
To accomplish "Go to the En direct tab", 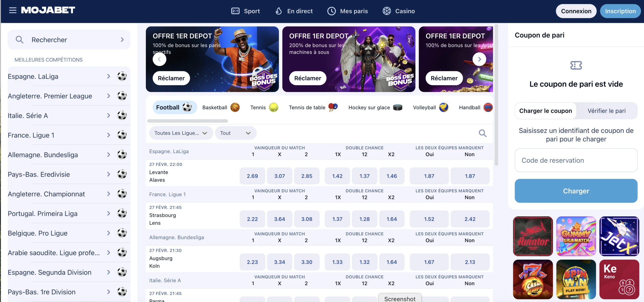I will click(x=294, y=11).
